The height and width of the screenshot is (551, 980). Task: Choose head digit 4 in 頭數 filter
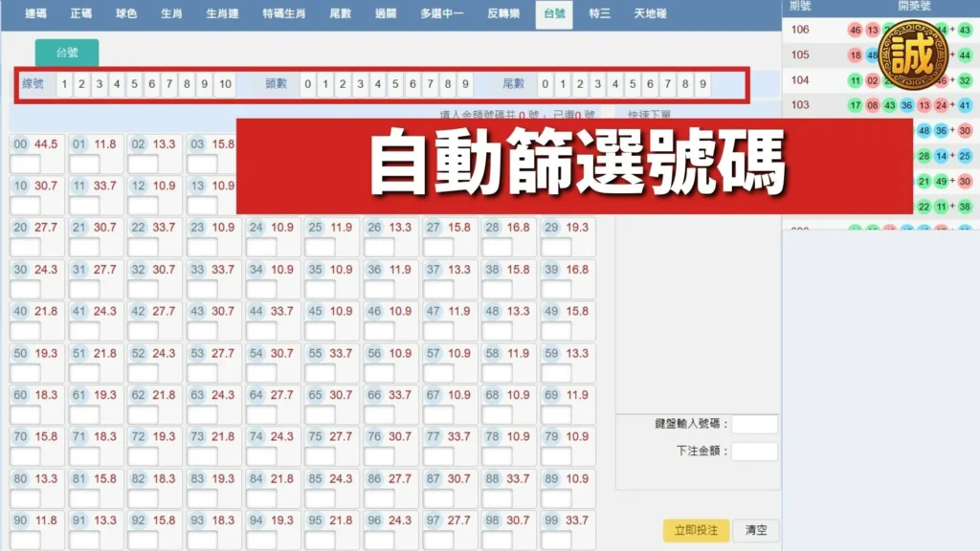coord(377,84)
